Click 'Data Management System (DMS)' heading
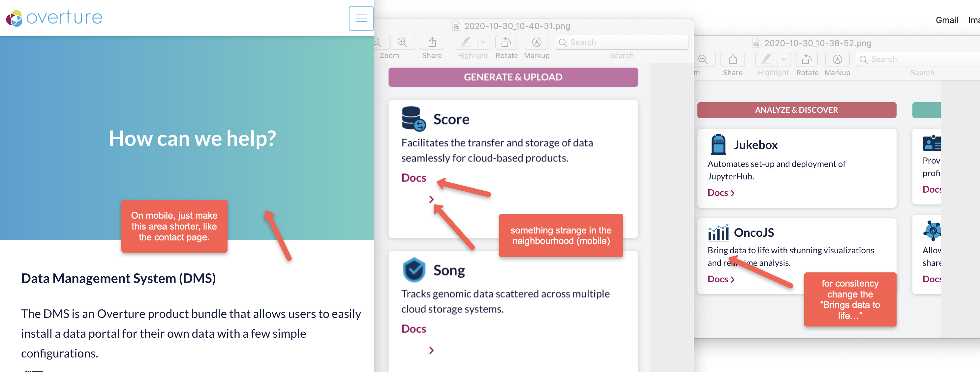The height and width of the screenshot is (372, 980). click(118, 278)
